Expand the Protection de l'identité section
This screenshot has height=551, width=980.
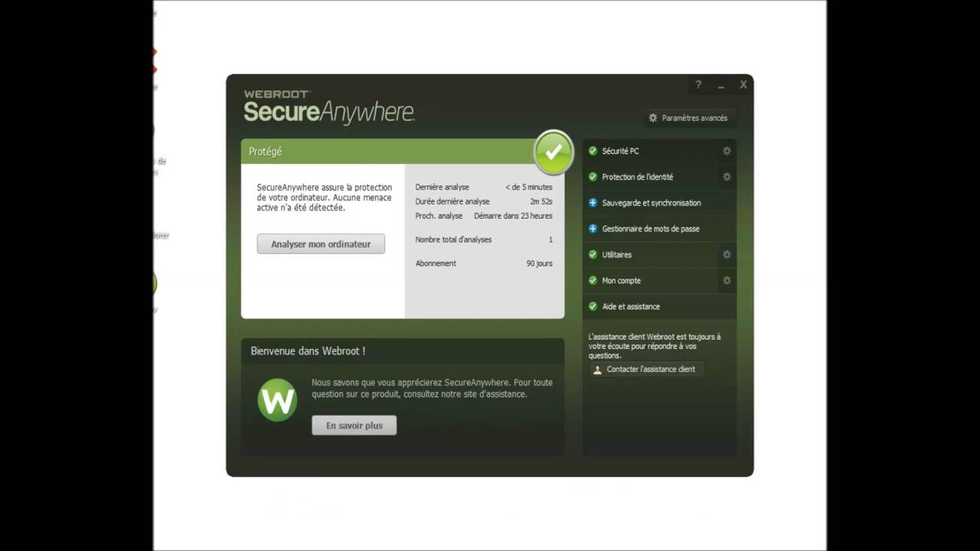[651, 177]
